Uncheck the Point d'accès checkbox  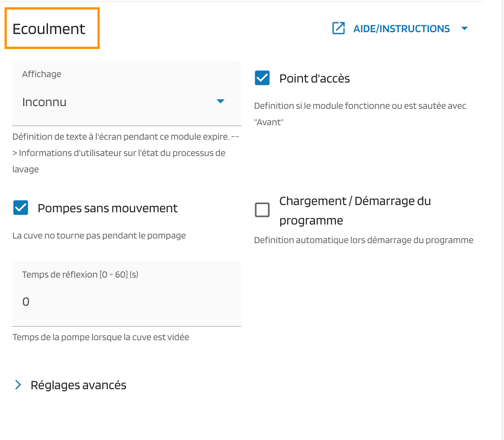(262, 78)
